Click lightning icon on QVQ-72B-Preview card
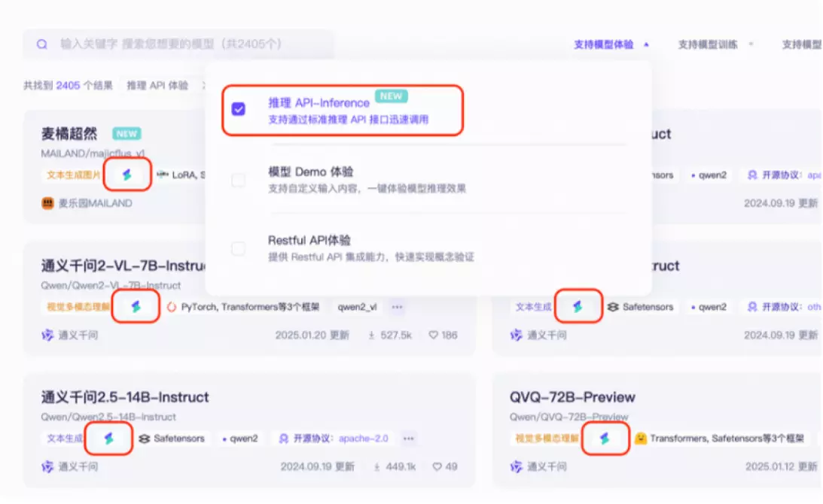The height and width of the screenshot is (504, 823). (x=605, y=438)
